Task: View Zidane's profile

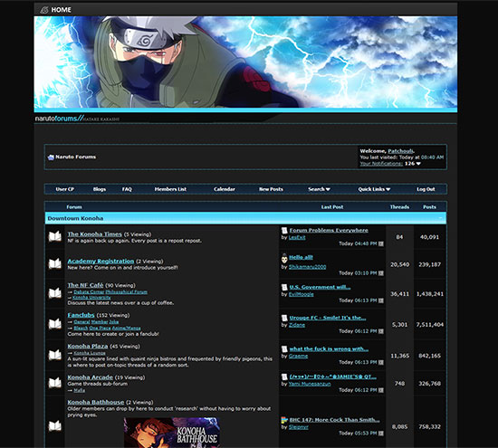Action: [297, 325]
